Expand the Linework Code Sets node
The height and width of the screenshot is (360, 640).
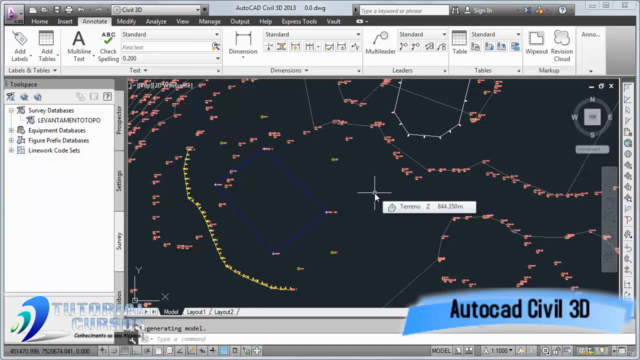11,150
